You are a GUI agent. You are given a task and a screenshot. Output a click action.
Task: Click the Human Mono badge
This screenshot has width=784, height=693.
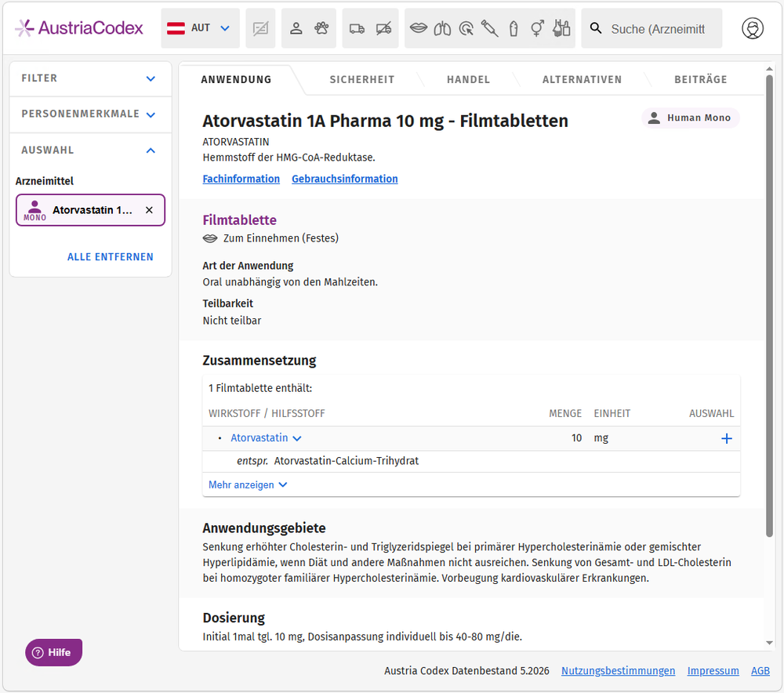coord(690,118)
